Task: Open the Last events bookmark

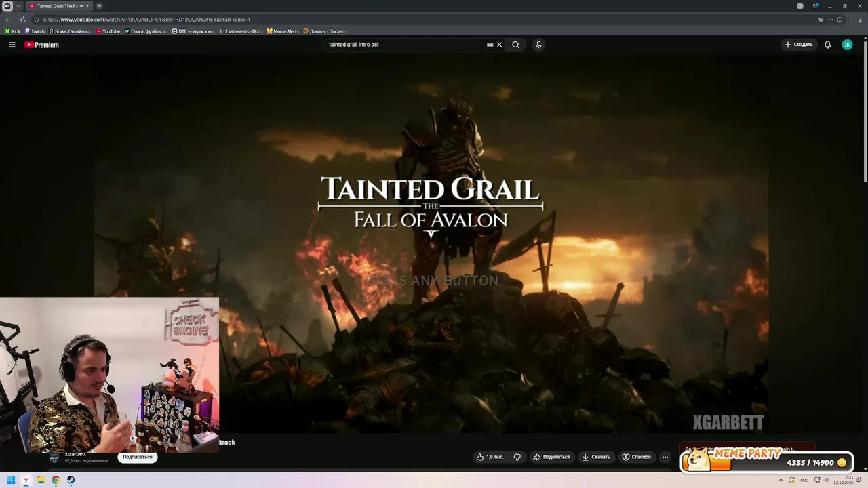Action: 240,31
